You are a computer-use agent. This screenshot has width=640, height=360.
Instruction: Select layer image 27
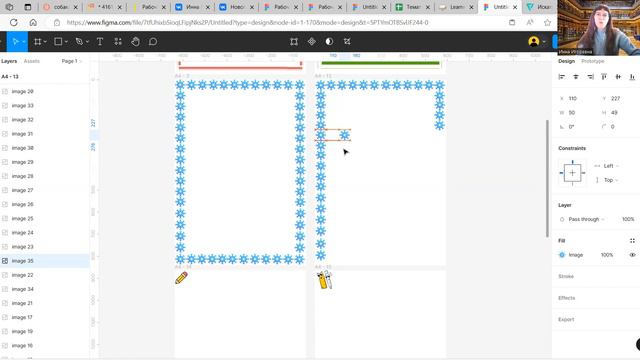pyautogui.click(x=45, y=190)
